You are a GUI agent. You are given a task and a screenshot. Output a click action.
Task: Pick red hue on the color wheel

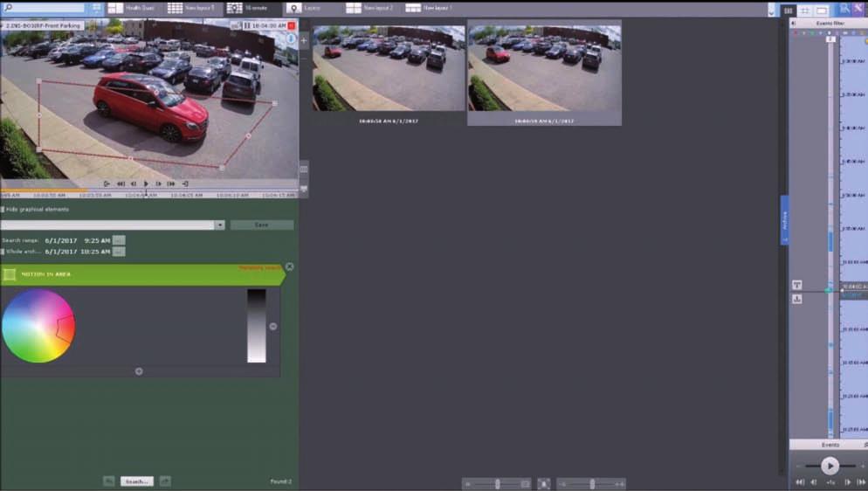(x=65, y=330)
